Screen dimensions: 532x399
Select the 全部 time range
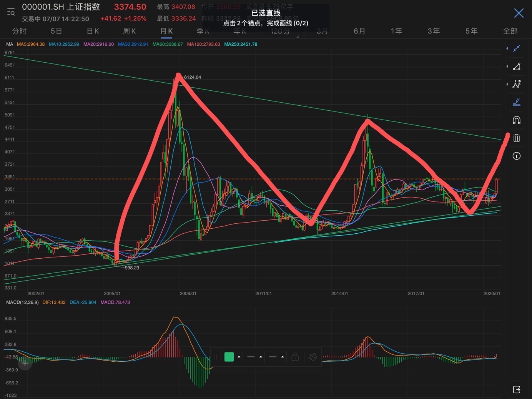(510, 31)
